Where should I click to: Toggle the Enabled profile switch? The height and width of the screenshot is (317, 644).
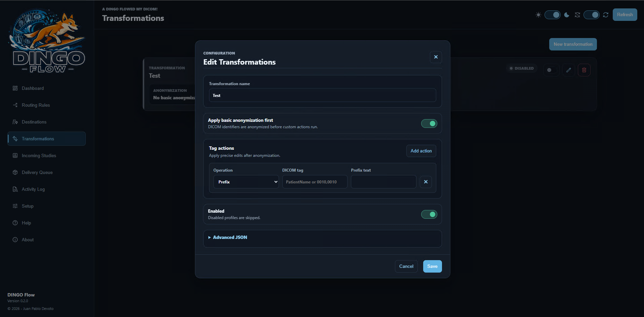(x=429, y=214)
